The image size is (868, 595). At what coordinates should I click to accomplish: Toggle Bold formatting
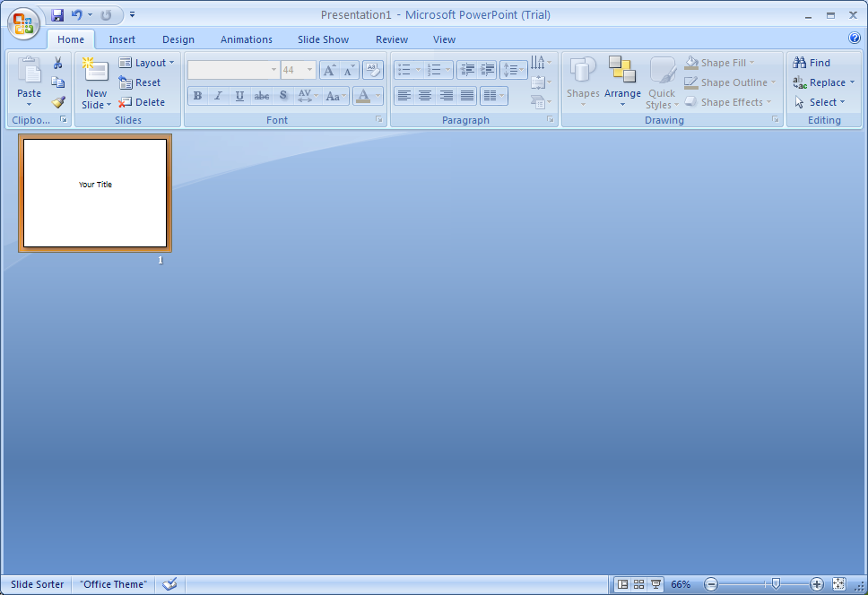197,96
